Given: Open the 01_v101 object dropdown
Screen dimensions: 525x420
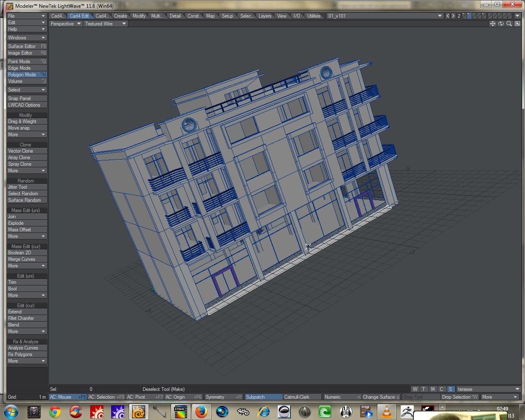Looking at the screenshot, I should pyautogui.click(x=384, y=16).
